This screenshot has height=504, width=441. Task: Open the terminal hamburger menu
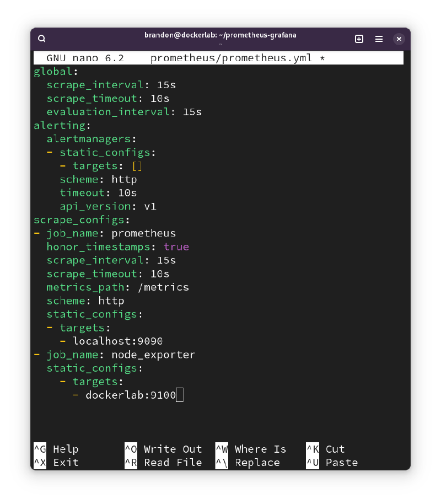pos(379,39)
